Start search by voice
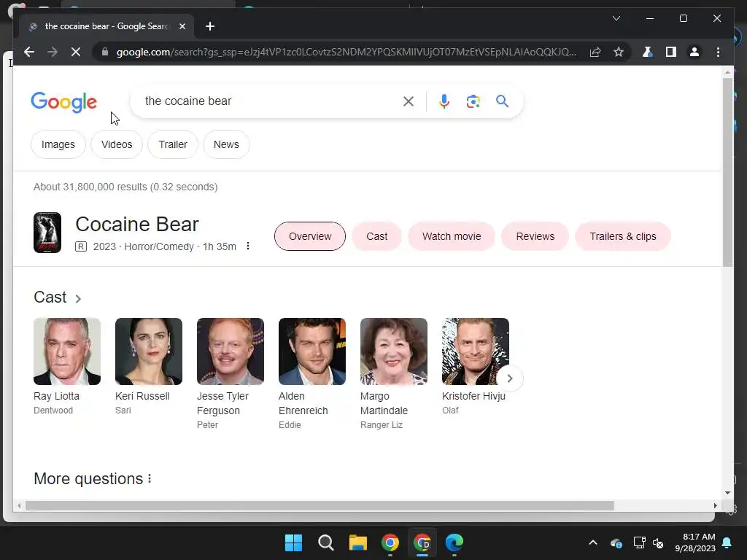Viewport: 747px width, 560px height. point(444,101)
